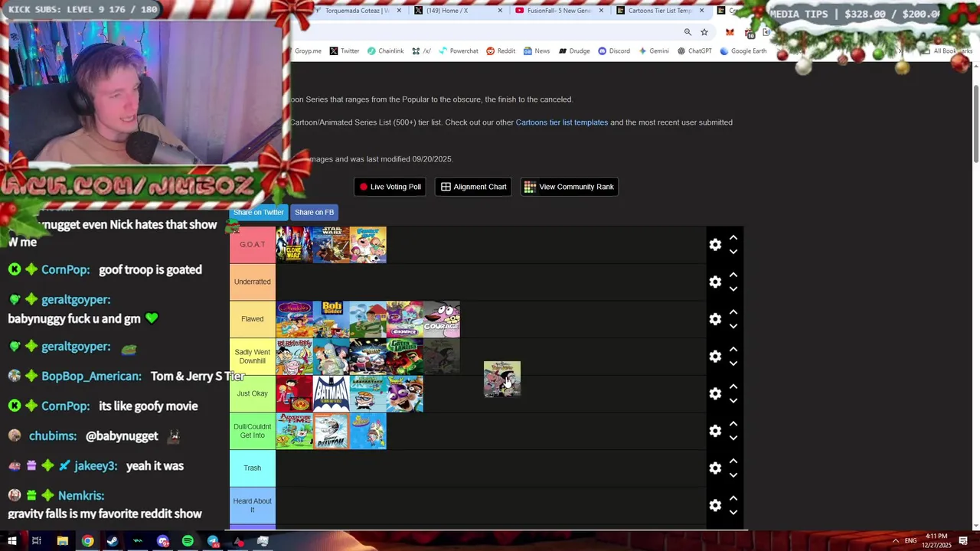Screen dimensions: 980x551
Task: Click the MetaMask fox extension icon
Action: 730,32
